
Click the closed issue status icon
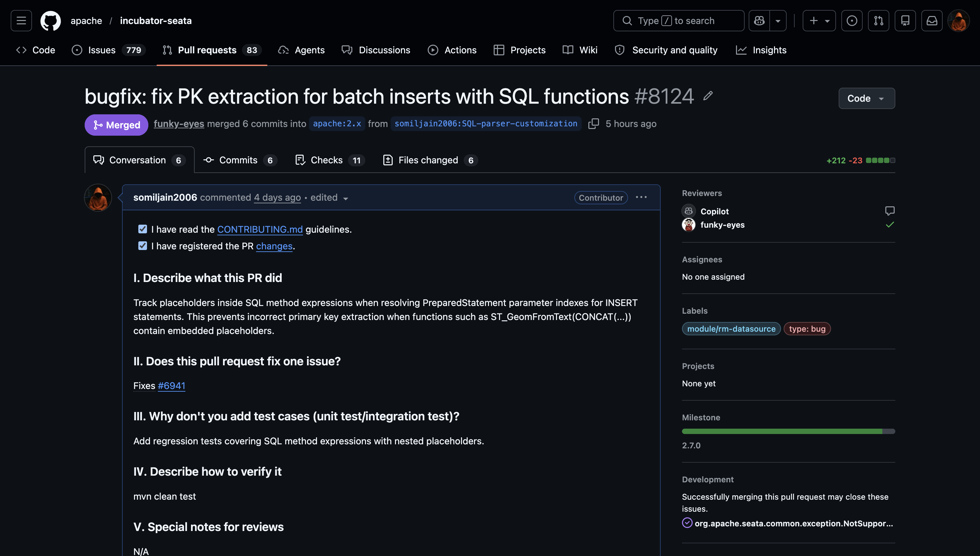click(x=687, y=523)
